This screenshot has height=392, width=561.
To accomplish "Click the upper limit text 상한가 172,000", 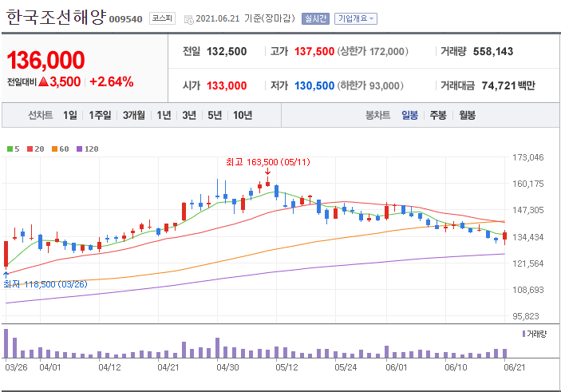I will (373, 52).
